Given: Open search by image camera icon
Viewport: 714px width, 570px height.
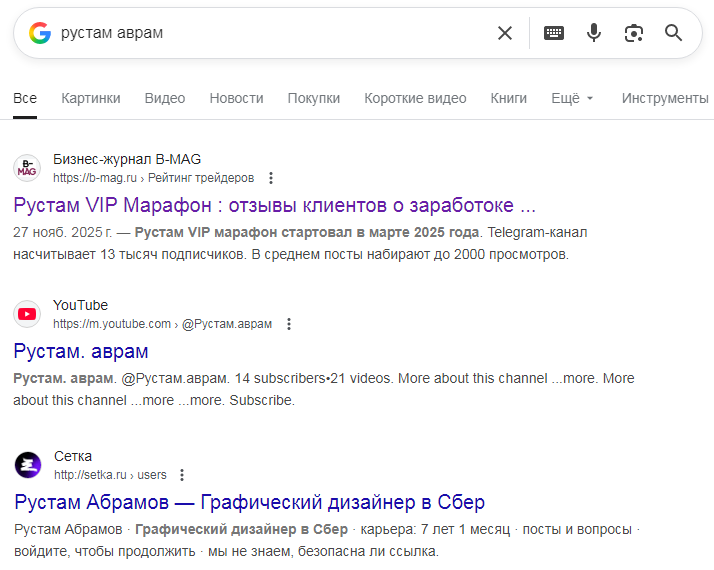Looking at the screenshot, I should pyautogui.click(x=633, y=33).
